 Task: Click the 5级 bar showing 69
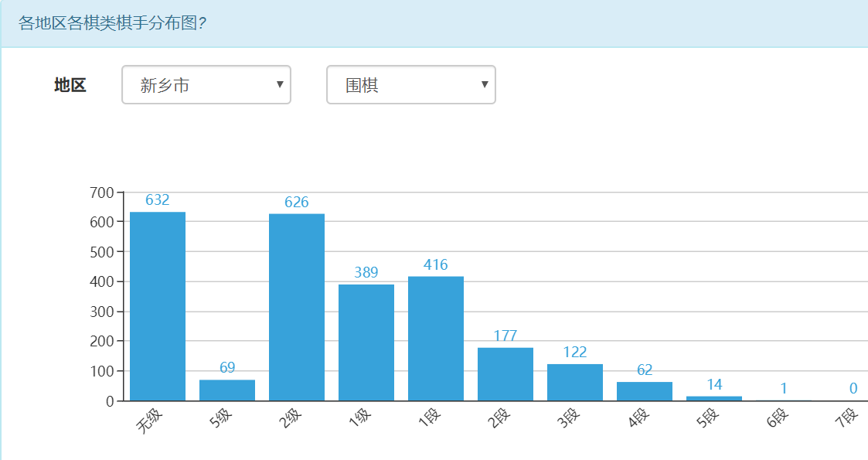227,390
